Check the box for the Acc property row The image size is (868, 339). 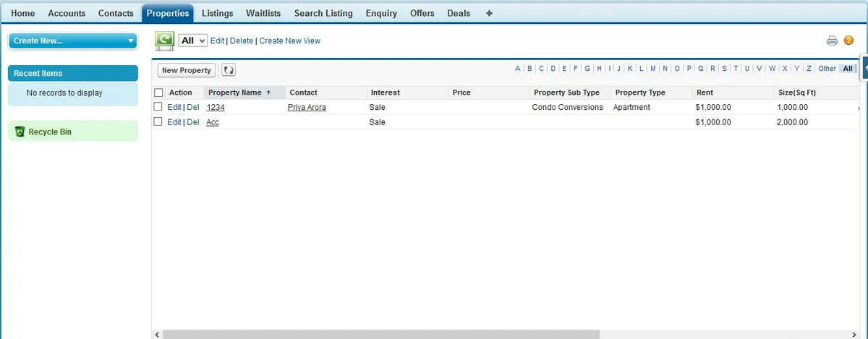158,121
